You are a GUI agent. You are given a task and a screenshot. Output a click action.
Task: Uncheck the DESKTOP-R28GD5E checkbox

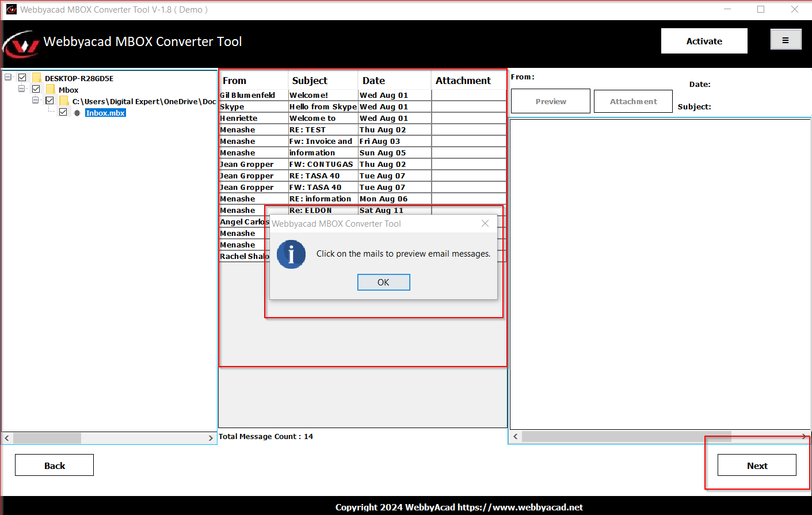[x=22, y=78]
